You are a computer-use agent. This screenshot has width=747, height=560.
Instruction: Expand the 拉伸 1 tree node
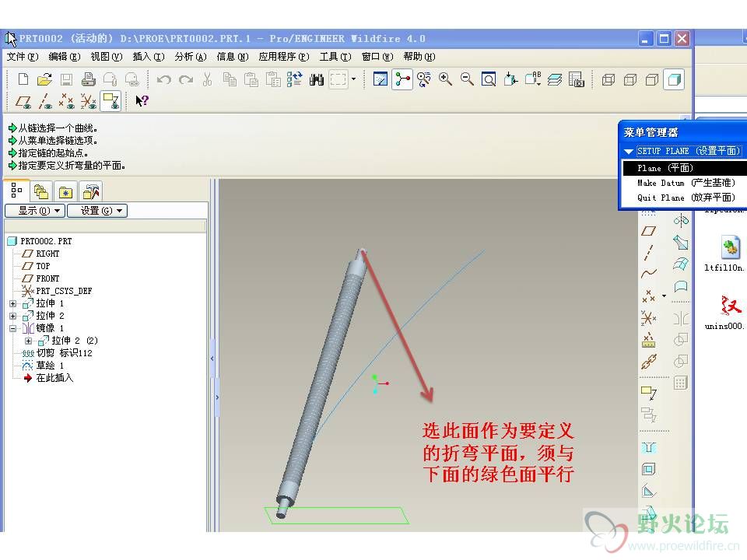click(13, 303)
